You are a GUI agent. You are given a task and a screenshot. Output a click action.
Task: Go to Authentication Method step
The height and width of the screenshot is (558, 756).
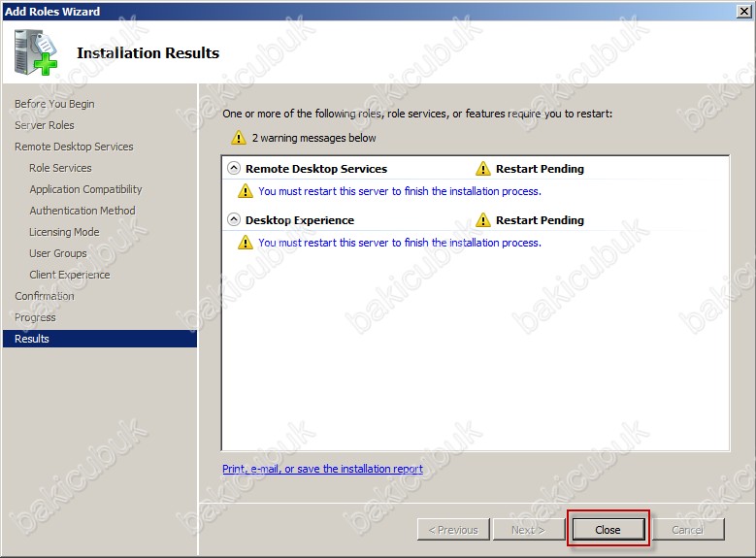coord(82,211)
